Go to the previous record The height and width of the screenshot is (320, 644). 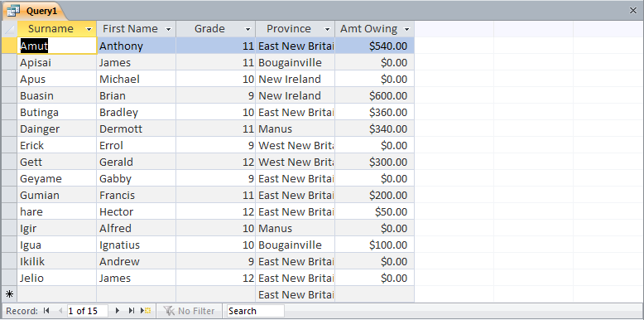60,311
